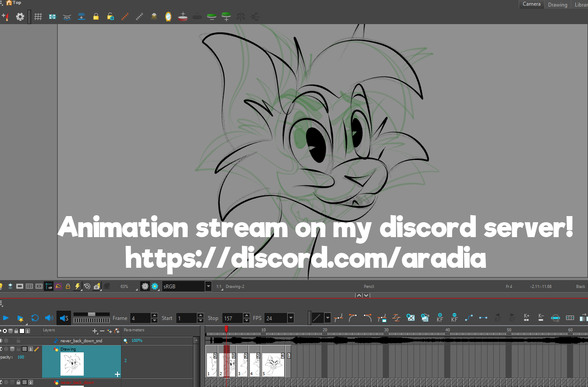This screenshot has height=387, width=588.
Task: Select the Drawing layer name
Action: tap(68, 349)
